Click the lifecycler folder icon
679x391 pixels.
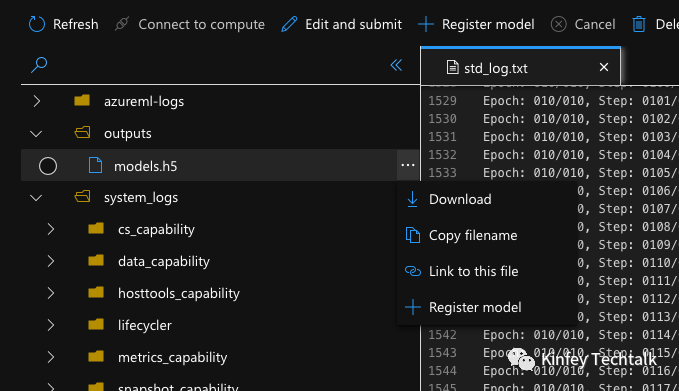[96, 324]
